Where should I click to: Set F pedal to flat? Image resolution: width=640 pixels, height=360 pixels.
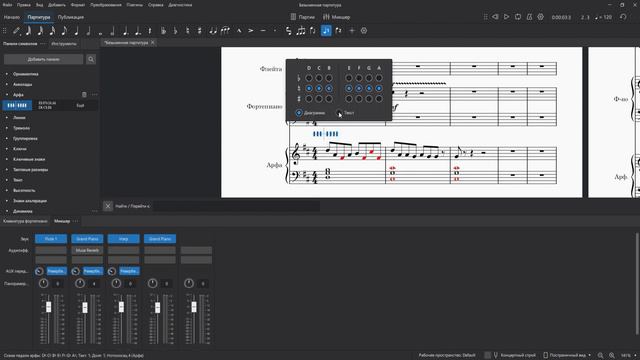(x=359, y=78)
